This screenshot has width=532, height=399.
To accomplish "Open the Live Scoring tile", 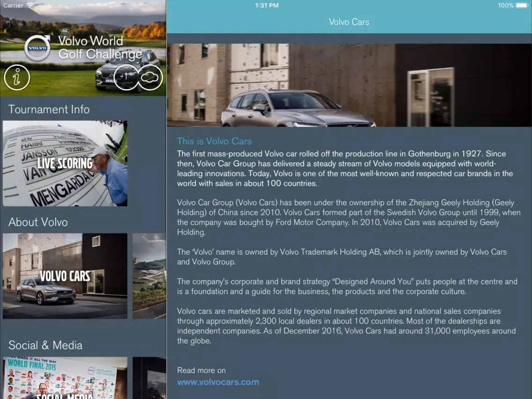I will tap(65, 163).
